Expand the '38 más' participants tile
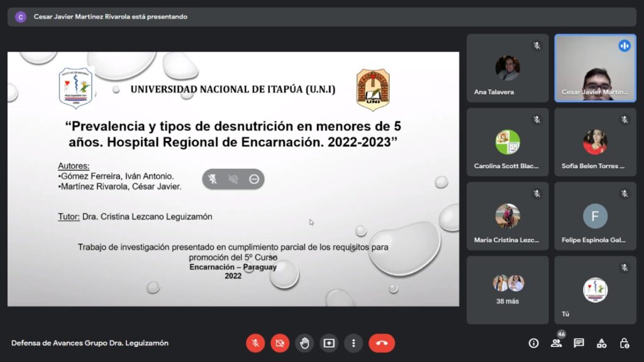This screenshot has height=362, width=644. [x=508, y=290]
